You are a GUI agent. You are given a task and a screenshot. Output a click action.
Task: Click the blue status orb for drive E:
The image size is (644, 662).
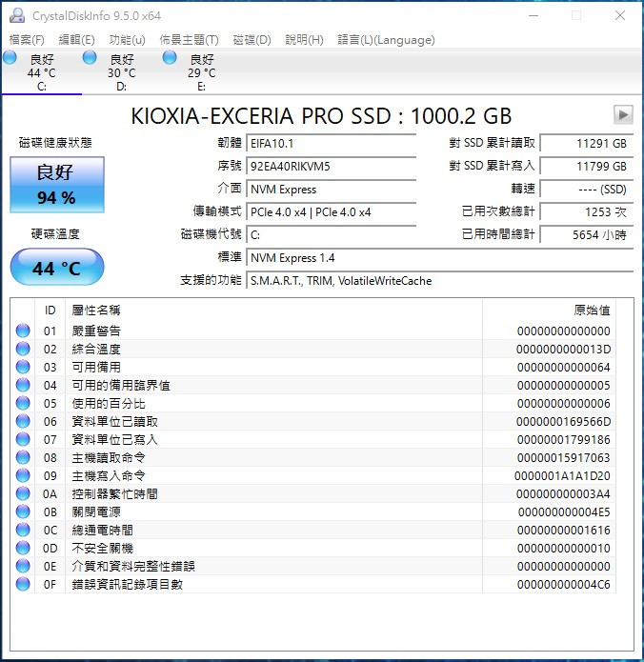coord(170,57)
